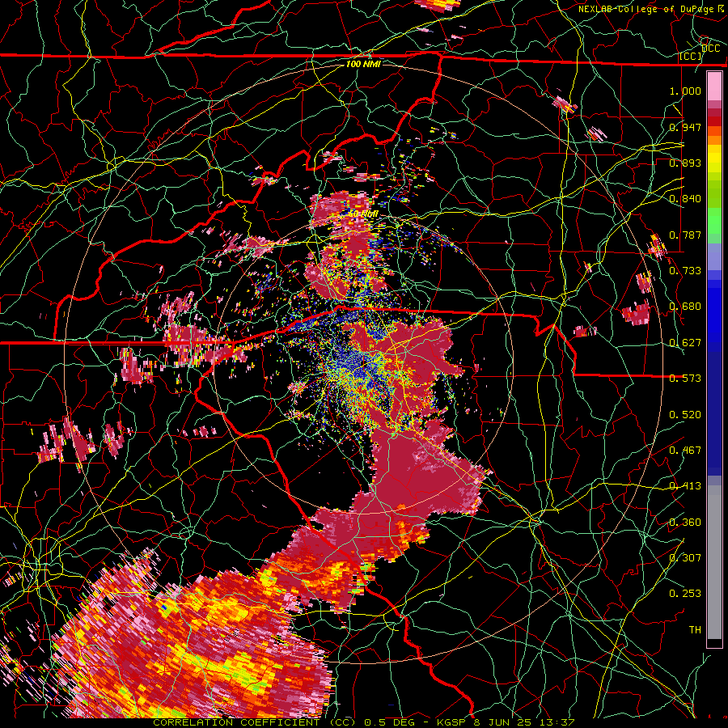Select the 0.467 scale value

pos(685,451)
